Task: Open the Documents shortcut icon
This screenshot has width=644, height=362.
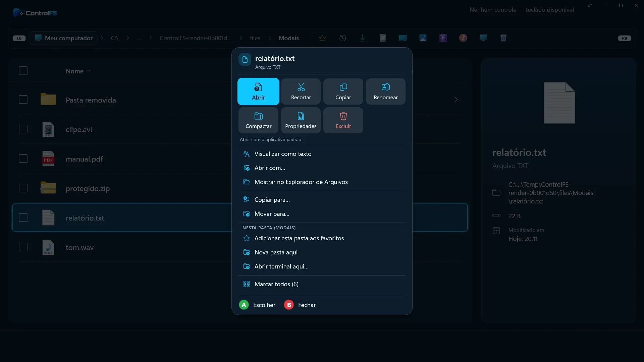Action: tap(383, 38)
